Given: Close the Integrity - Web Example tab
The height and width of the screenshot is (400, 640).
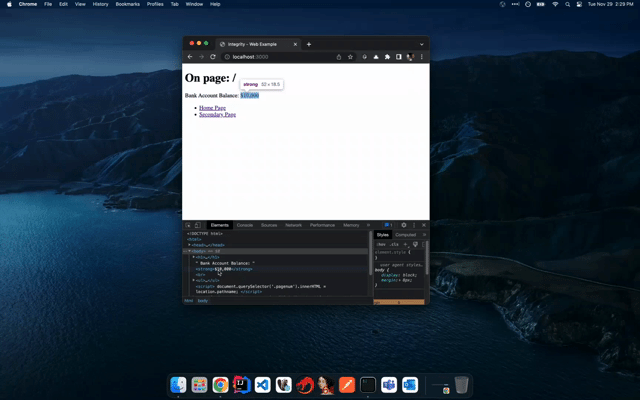Looking at the screenshot, I should coord(296,44).
